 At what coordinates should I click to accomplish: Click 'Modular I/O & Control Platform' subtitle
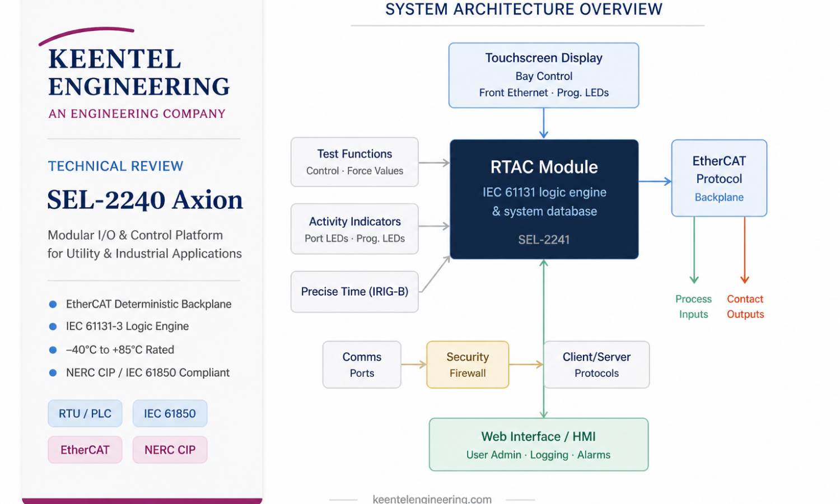[x=135, y=235]
